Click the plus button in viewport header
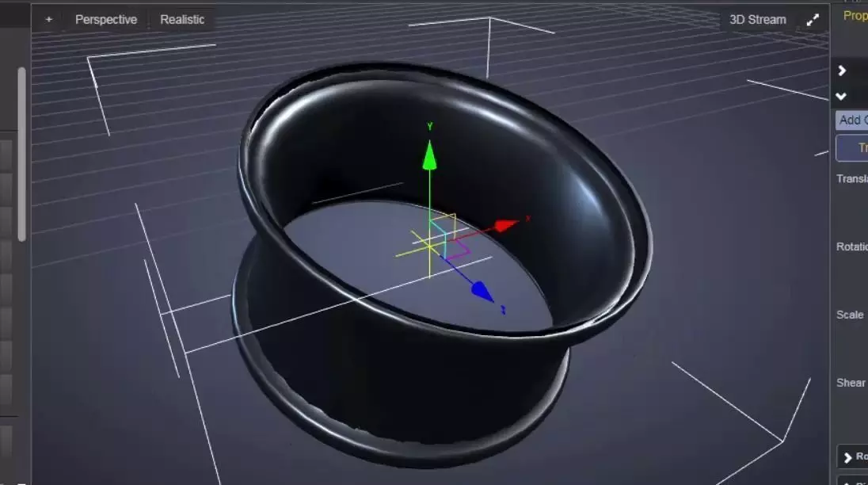868x485 pixels. tap(49, 19)
